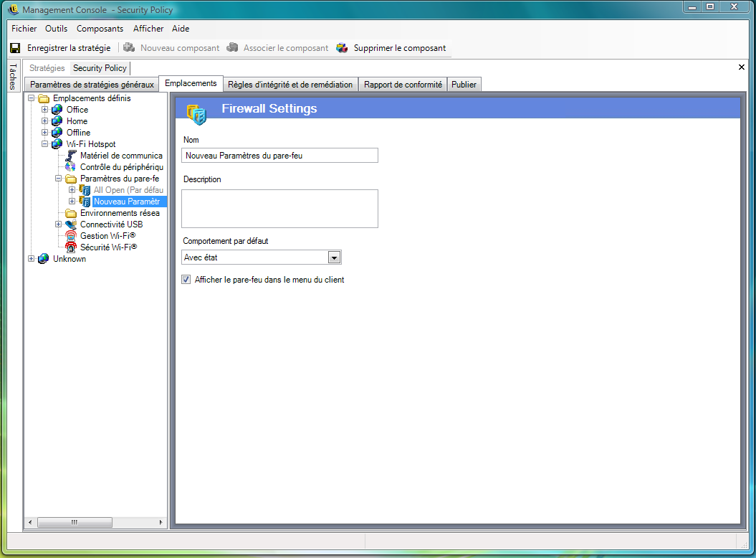Expand the Unknown location node
The height and width of the screenshot is (558, 756).
tap(32, 259)
